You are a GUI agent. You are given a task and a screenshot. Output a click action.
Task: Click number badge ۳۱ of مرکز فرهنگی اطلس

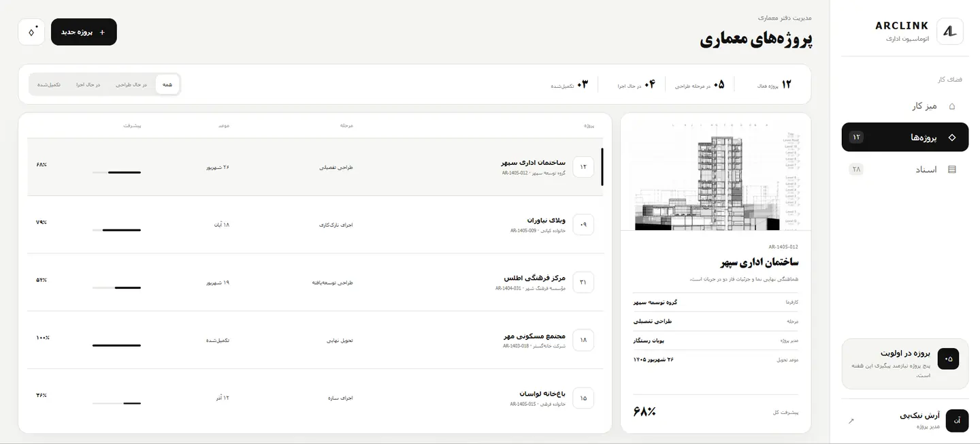(x=583, y=283)
